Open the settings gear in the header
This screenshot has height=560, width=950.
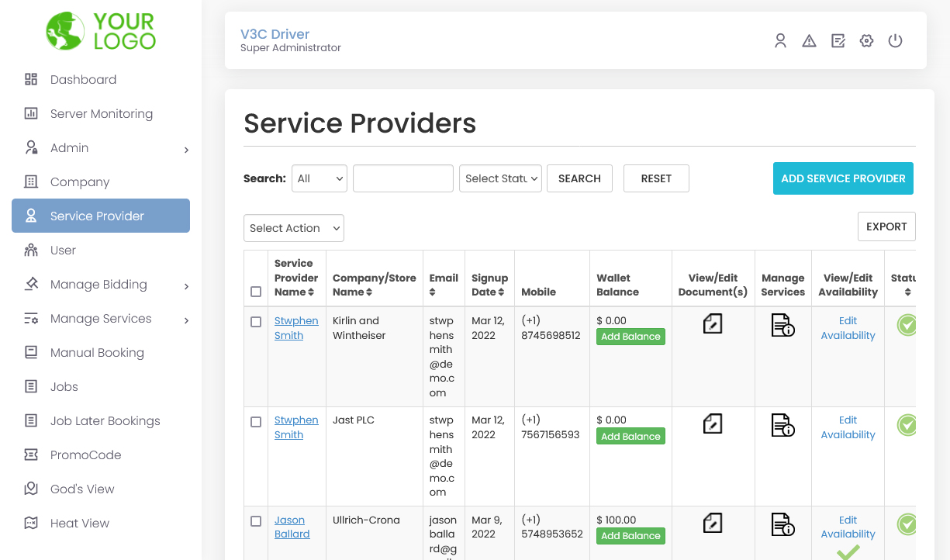866,40
